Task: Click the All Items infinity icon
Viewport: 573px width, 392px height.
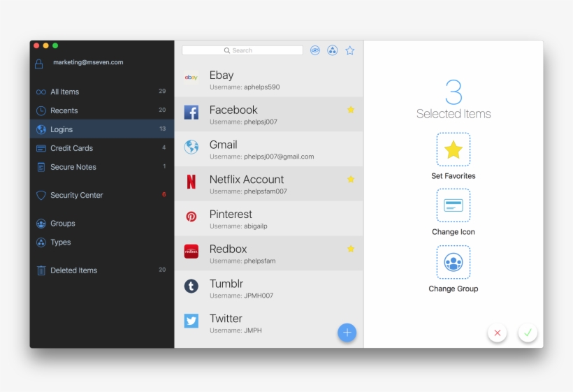Action: (41, 92)
